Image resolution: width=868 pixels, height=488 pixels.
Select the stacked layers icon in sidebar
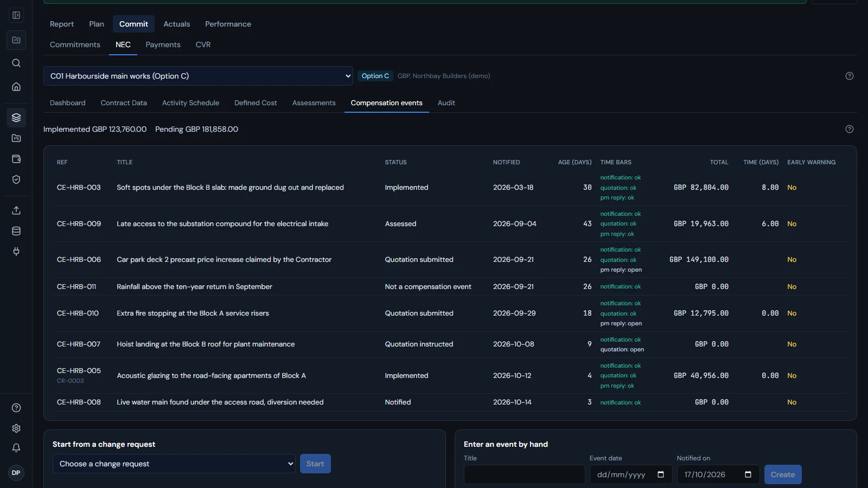click(x=16, y=118)
